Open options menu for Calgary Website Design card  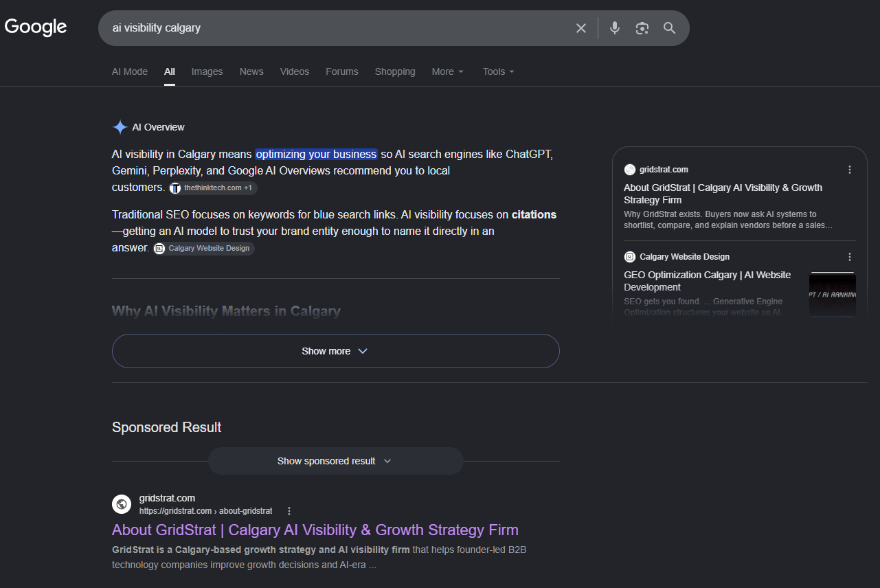click(x=850, y=257)
